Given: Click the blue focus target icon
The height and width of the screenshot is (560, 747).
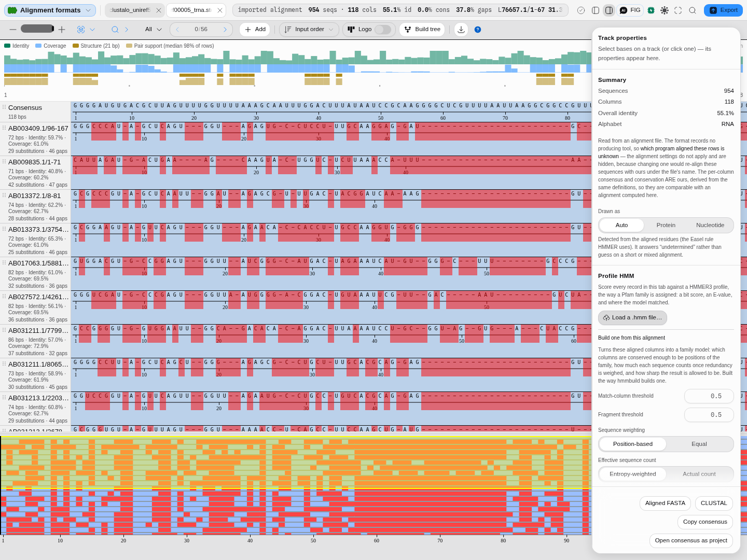Looking at the screenshot, I should [x=81, y=30].
